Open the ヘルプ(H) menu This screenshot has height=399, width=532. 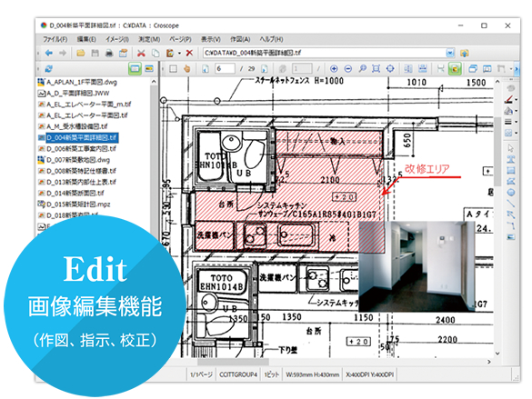(x=271, y=39)
